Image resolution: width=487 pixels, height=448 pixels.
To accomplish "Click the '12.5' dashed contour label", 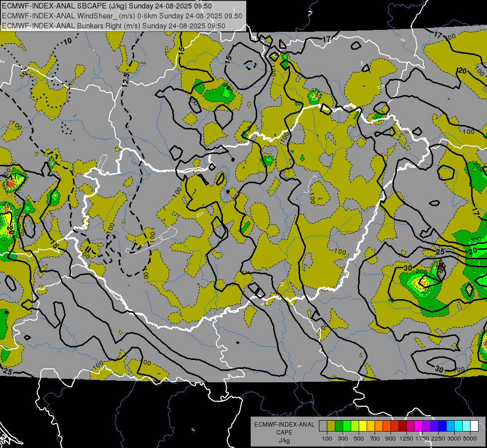I will point(126,79).
